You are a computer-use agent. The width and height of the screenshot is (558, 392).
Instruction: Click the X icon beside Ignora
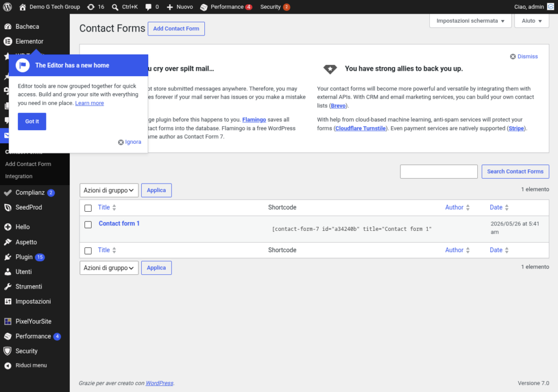click(121, 142)
